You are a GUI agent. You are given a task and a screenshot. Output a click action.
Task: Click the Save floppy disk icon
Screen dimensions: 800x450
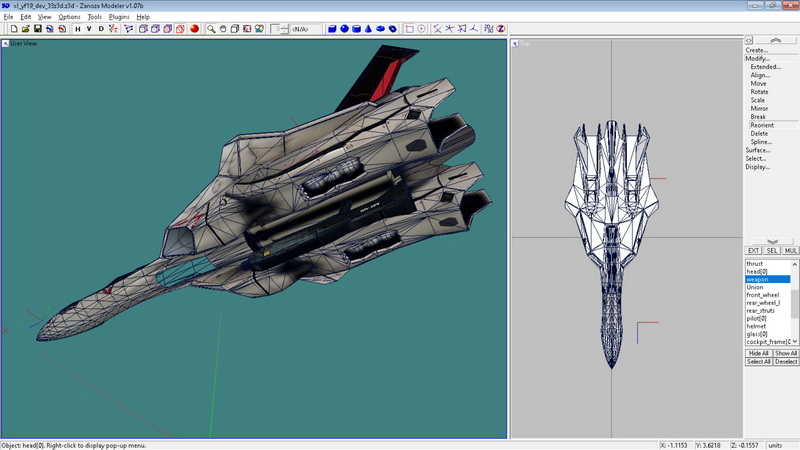38,29
